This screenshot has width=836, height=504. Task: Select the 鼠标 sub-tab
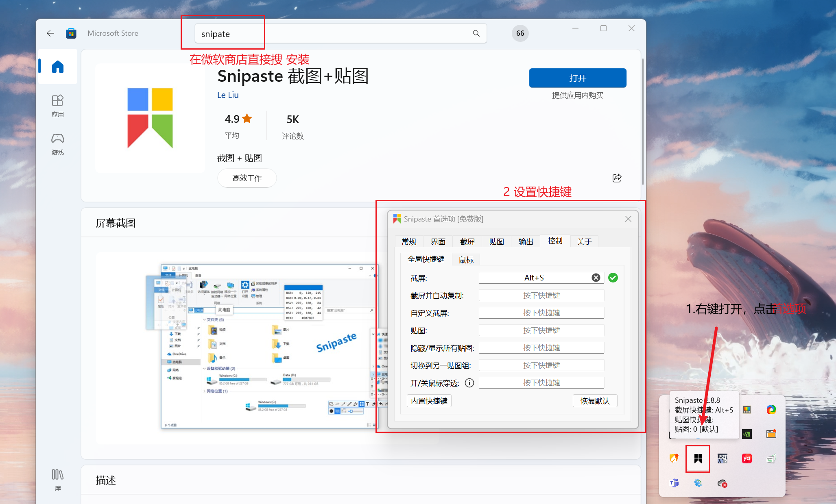pyautogui.click(x=466, y=260)
